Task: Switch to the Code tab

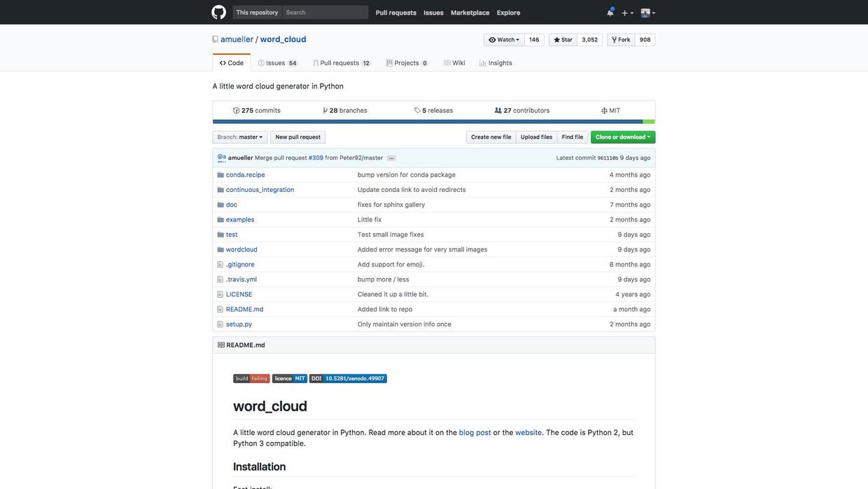Action: pos(232,63)
